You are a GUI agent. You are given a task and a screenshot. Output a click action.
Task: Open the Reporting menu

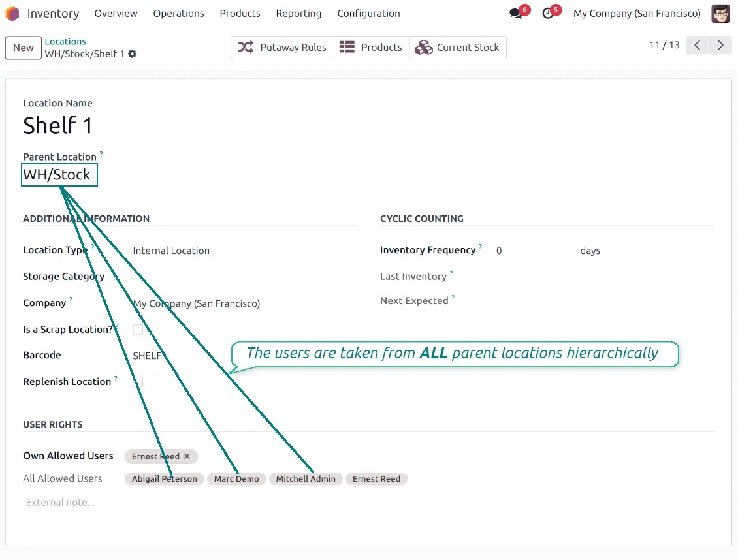coord(298,14)
